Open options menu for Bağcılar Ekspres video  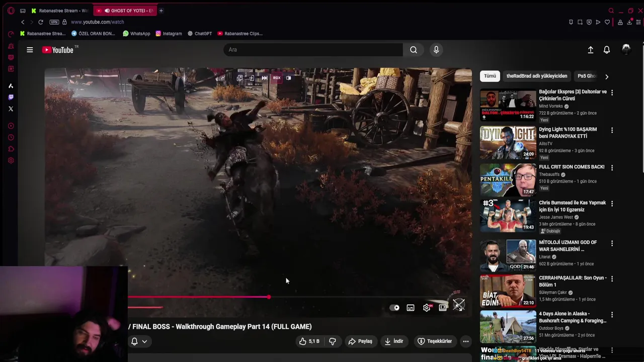[x=612, y=93]
